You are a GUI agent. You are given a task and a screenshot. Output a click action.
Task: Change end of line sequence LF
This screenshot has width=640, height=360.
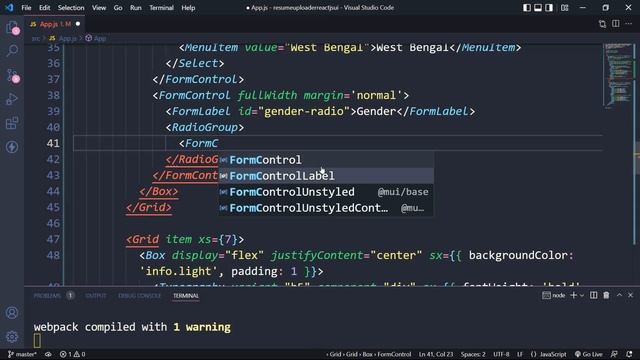coord(520,354)
